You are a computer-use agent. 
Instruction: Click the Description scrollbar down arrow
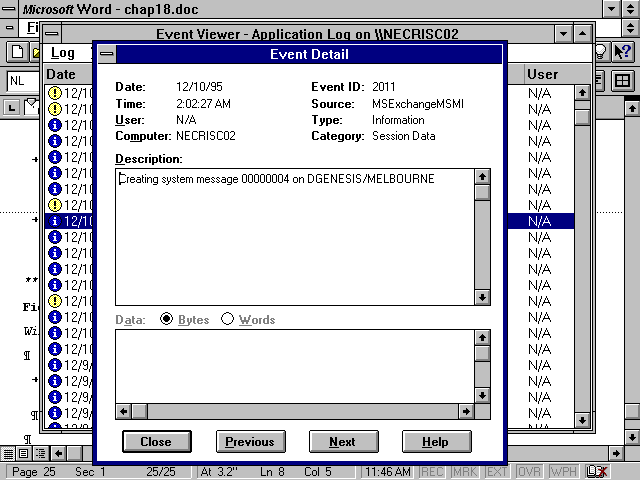click(482, 297)
